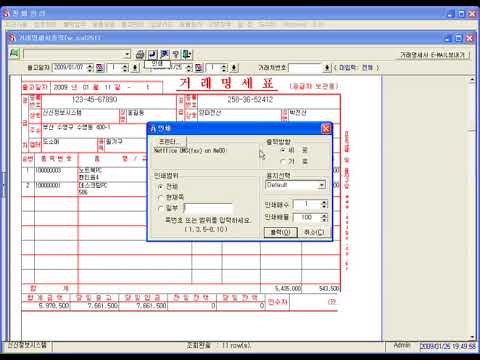Expand the empty combo box in the toolbar

127,54
